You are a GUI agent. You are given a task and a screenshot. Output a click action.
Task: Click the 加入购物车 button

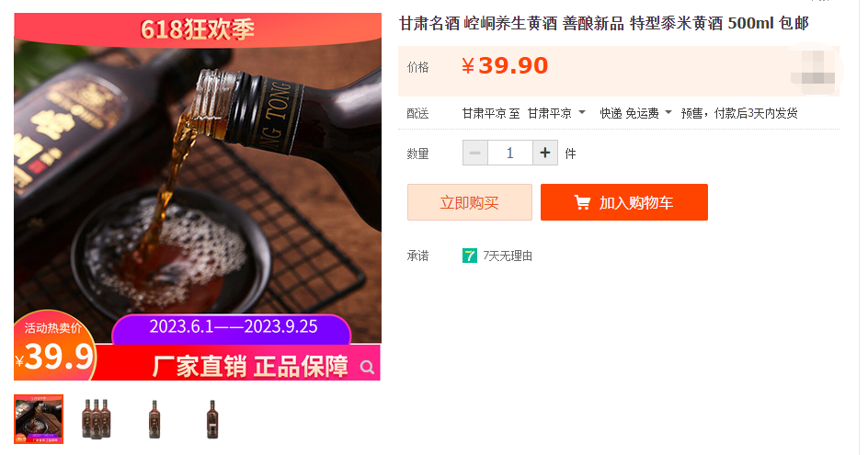coord(623,202)
